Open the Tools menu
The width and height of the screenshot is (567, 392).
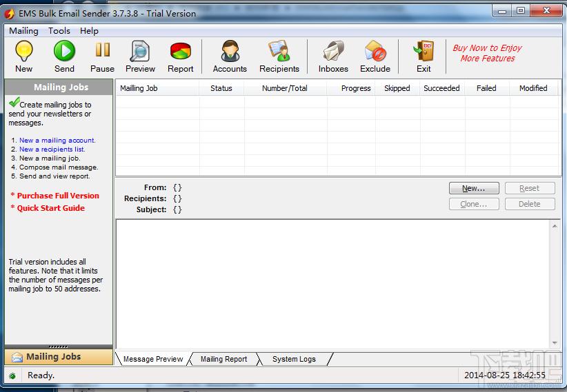[59, 31]
